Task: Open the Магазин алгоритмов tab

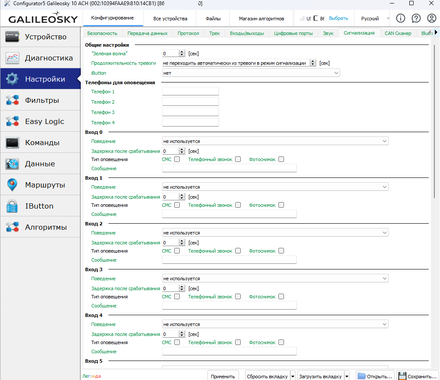Action: click(x=261, y=19)
